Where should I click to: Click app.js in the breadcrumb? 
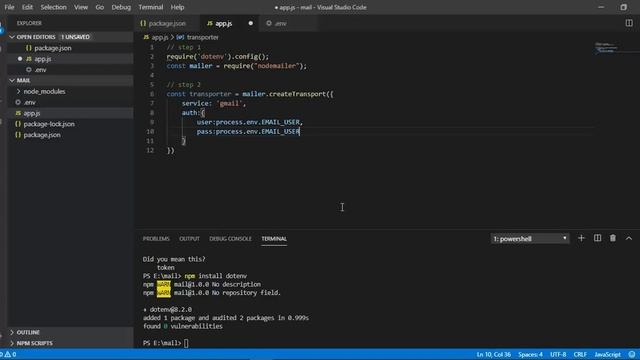[160, 37]
